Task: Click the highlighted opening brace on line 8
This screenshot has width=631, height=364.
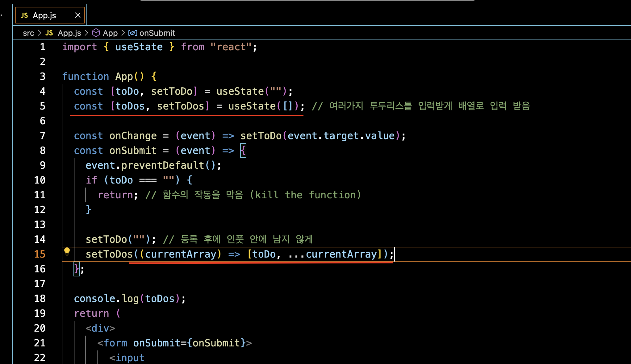Action: point(243,151)
